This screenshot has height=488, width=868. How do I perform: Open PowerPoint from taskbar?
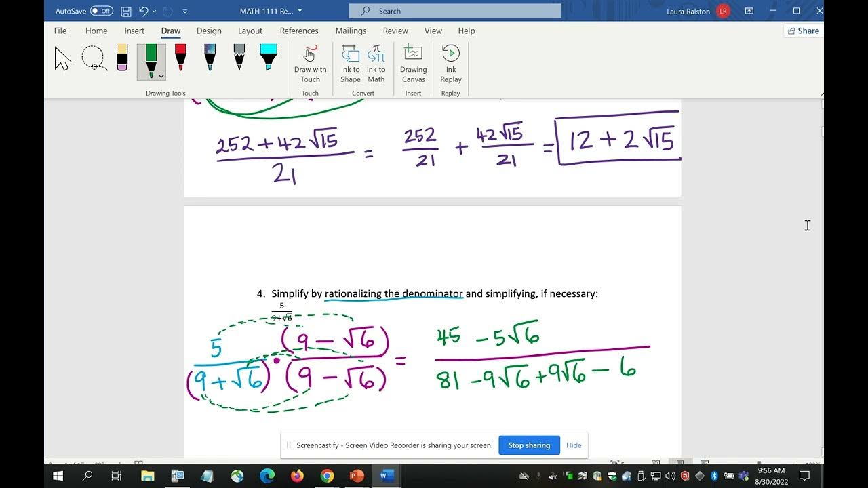[x=357, y=476]
